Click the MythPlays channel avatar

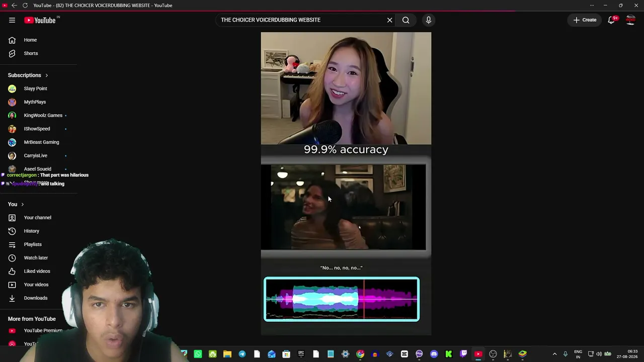(12, 102)
